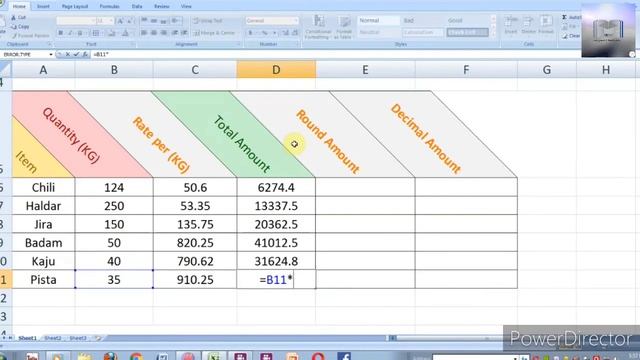Open Number group dialog launcher
This screenshot has height=360, width=640.
pos(298,44)
